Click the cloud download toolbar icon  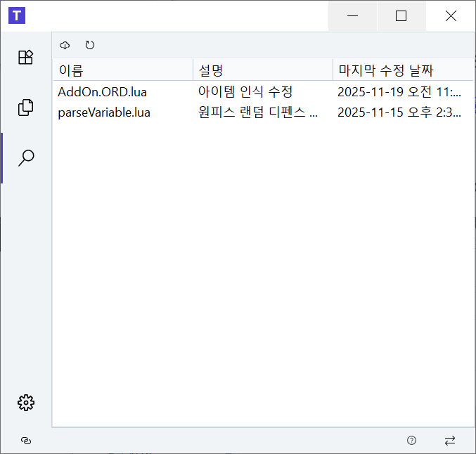click(65, 45)
